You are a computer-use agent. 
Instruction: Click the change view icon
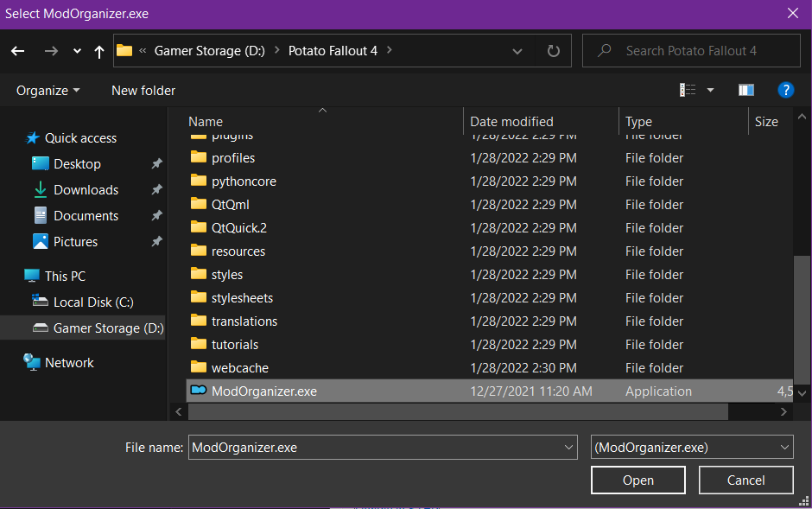tap(688, 90)
